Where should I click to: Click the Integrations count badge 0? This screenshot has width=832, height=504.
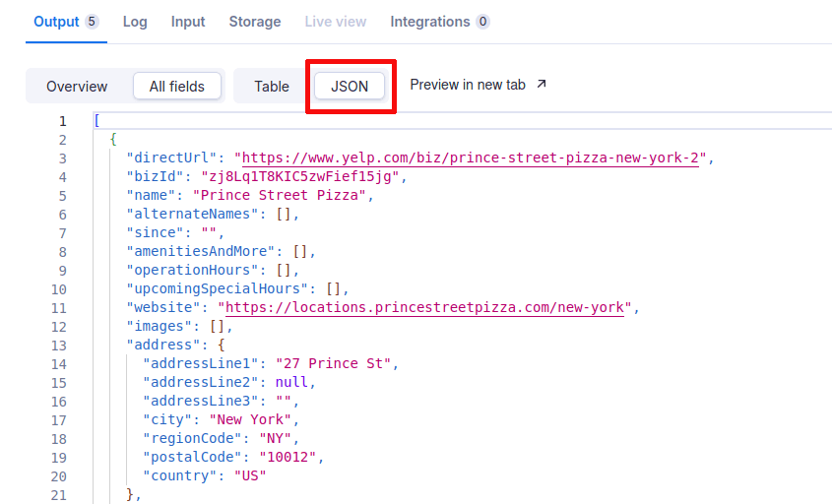coord(482,22)
